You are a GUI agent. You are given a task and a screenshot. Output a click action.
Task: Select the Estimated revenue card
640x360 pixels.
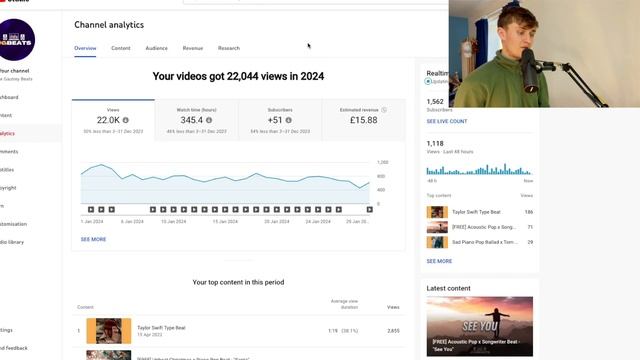click(x=364, y=120)
